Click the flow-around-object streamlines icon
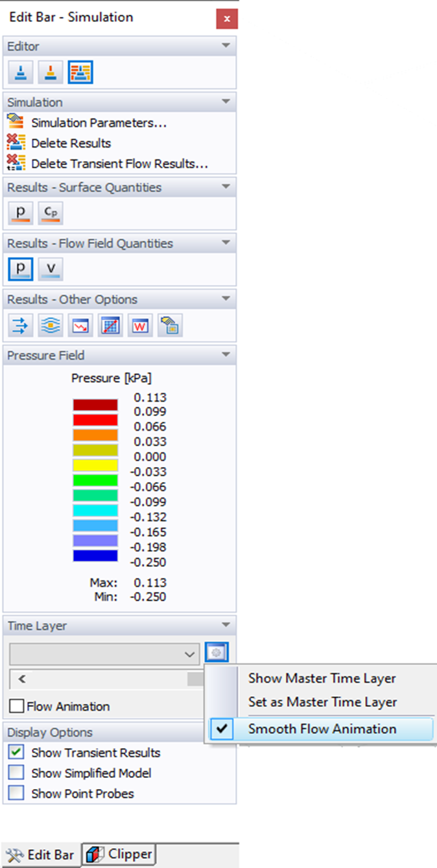The height and width of the screenshot is (868, 437). click(51, 325)
